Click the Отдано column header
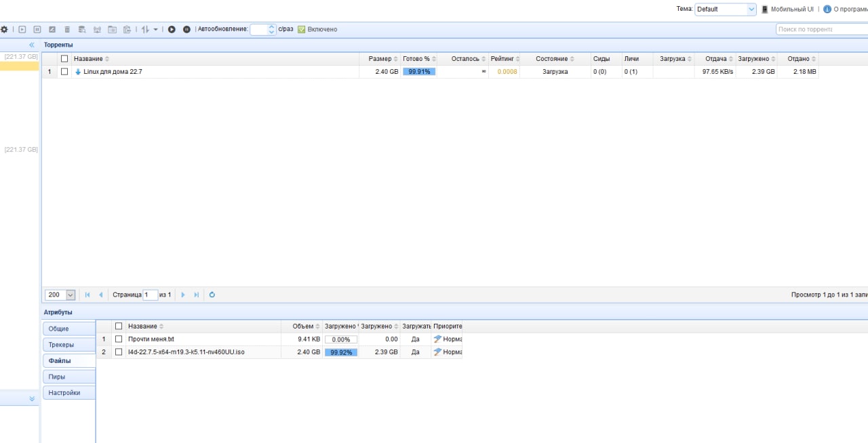 tap(798, 59)
